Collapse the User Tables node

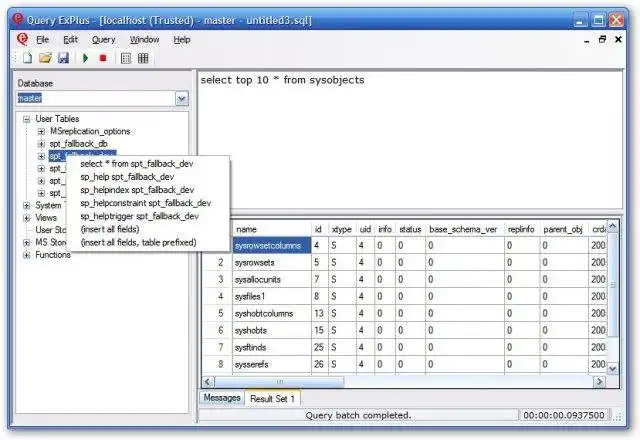27,119
